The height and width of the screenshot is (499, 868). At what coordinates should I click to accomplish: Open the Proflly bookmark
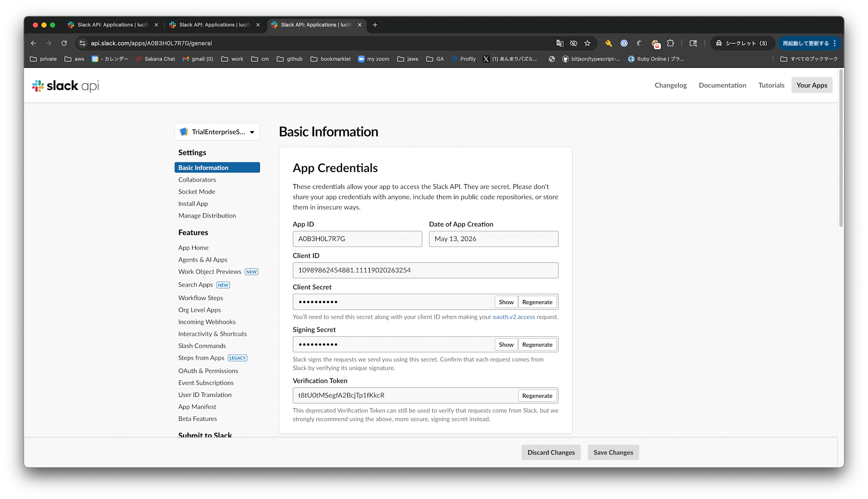(x=464, y=59)
